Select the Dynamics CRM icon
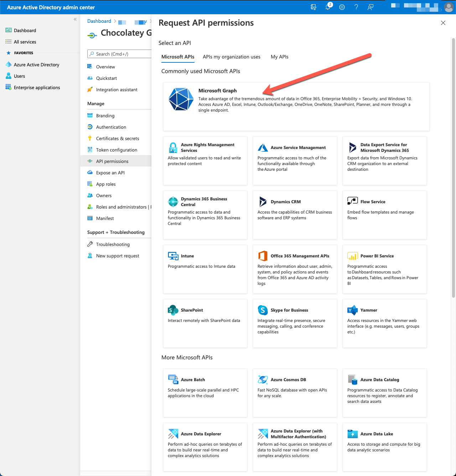The image size is (456, 476). 263,202
